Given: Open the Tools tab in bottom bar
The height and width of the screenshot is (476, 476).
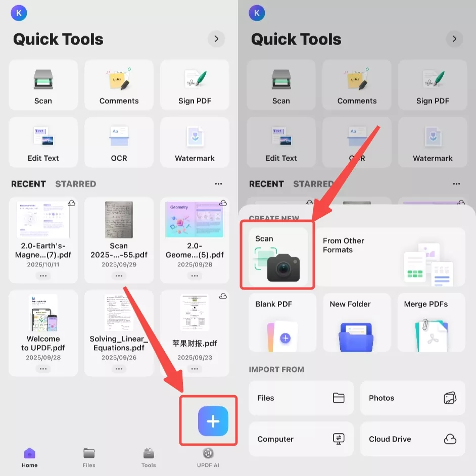Looking at the screenshot, I should click(149, 457).
